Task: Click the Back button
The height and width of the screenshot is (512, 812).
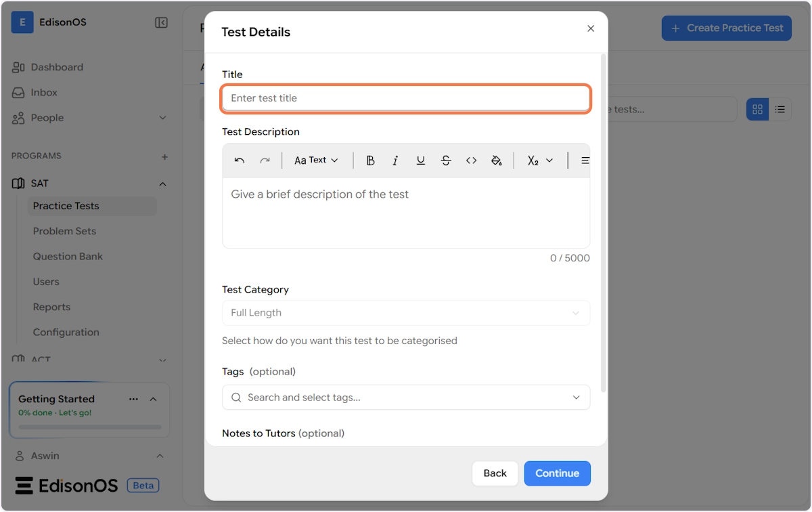Action: [495, 473]
